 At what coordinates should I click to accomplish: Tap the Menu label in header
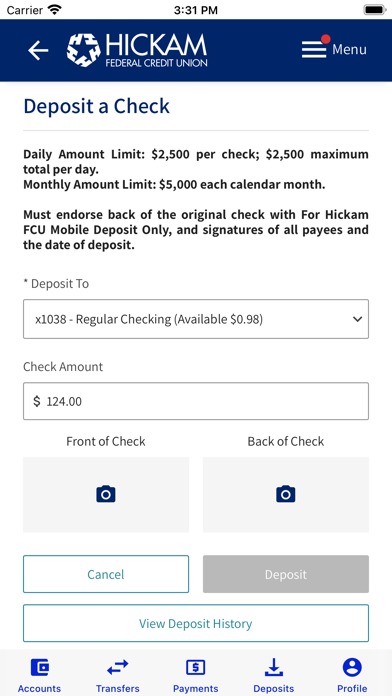tap(349, 49)
